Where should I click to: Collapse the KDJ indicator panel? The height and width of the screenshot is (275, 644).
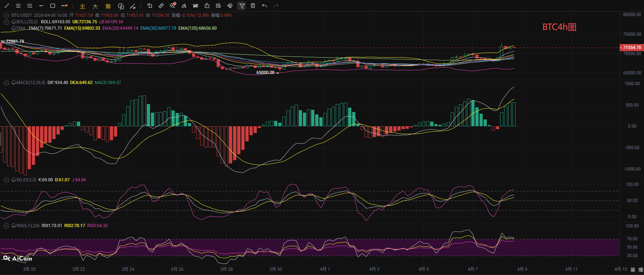[6, 180]
